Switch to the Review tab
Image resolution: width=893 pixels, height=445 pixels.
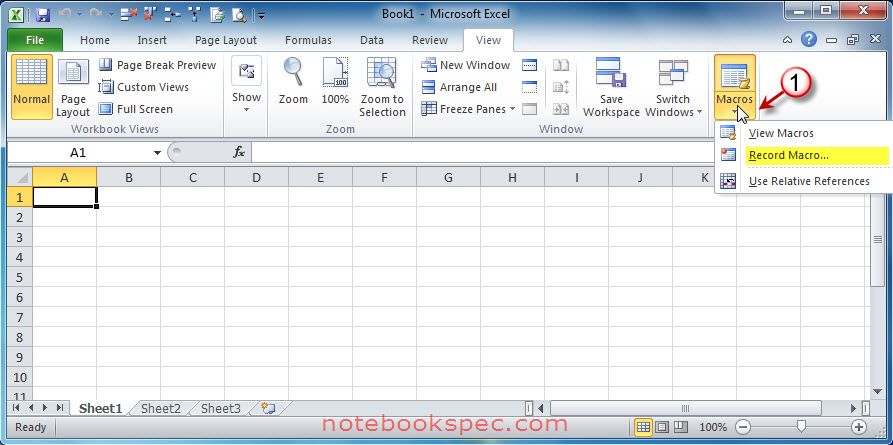coord(429,40)
